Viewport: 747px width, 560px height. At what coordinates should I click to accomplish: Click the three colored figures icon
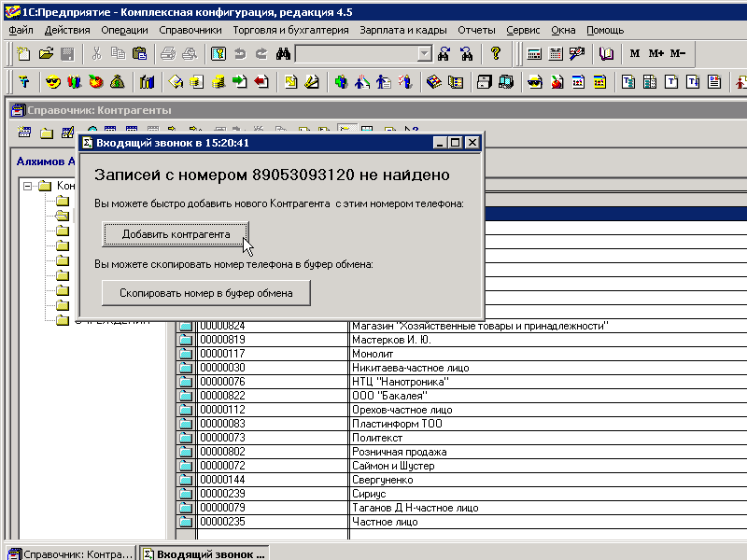75,82
